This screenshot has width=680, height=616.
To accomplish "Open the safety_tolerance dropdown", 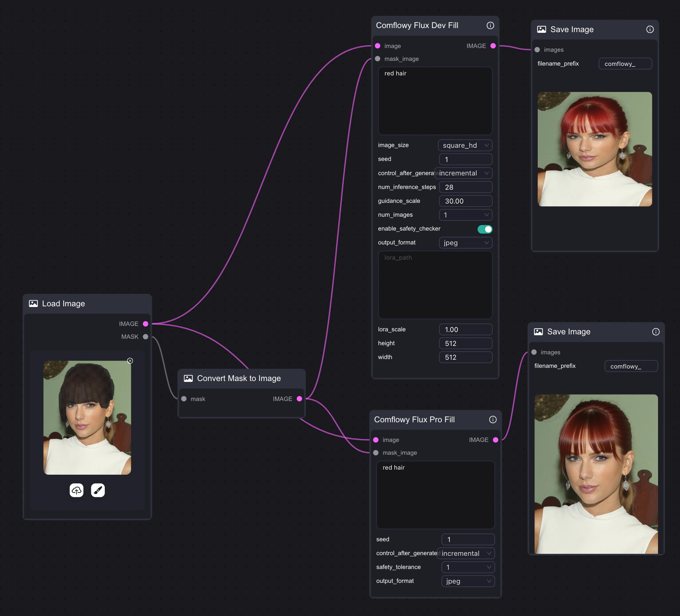I will pyautogui.click(x=468, y=567).
